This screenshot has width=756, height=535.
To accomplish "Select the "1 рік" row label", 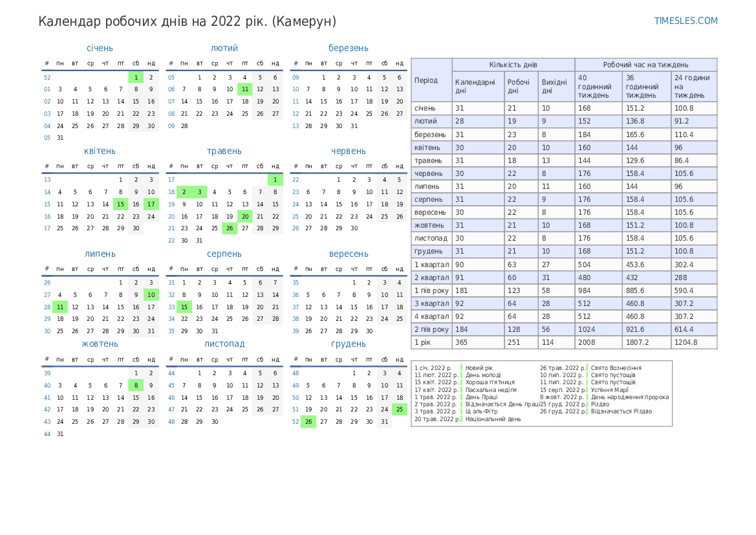I will coord(422,342).
